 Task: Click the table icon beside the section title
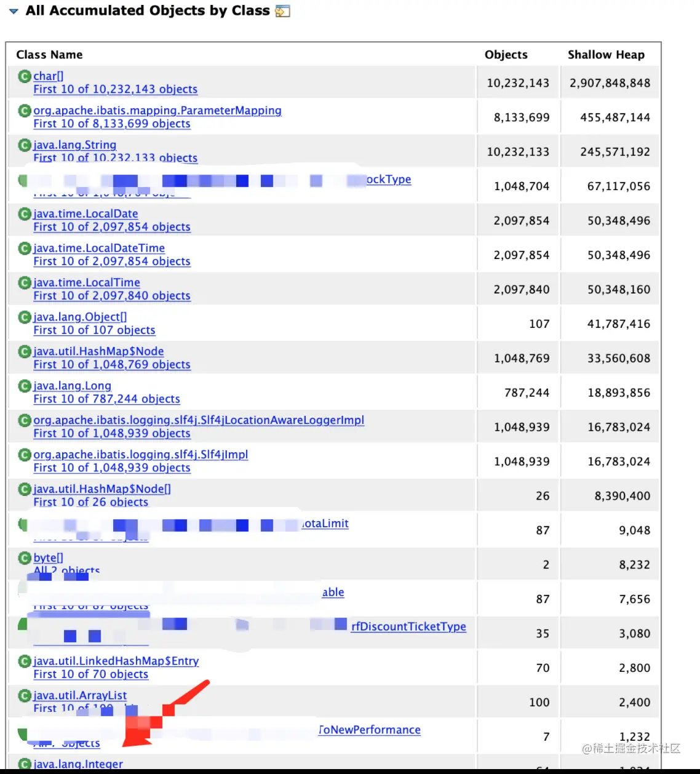(x=282, y=10)
